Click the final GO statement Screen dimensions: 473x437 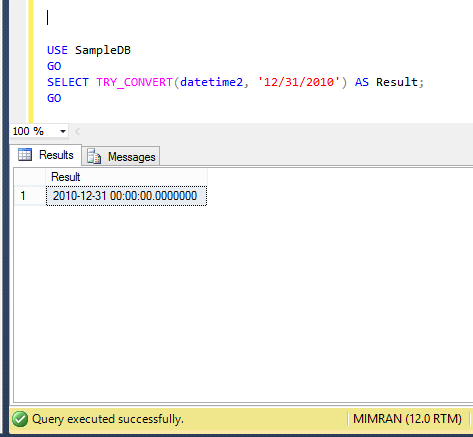pos(54,98)
